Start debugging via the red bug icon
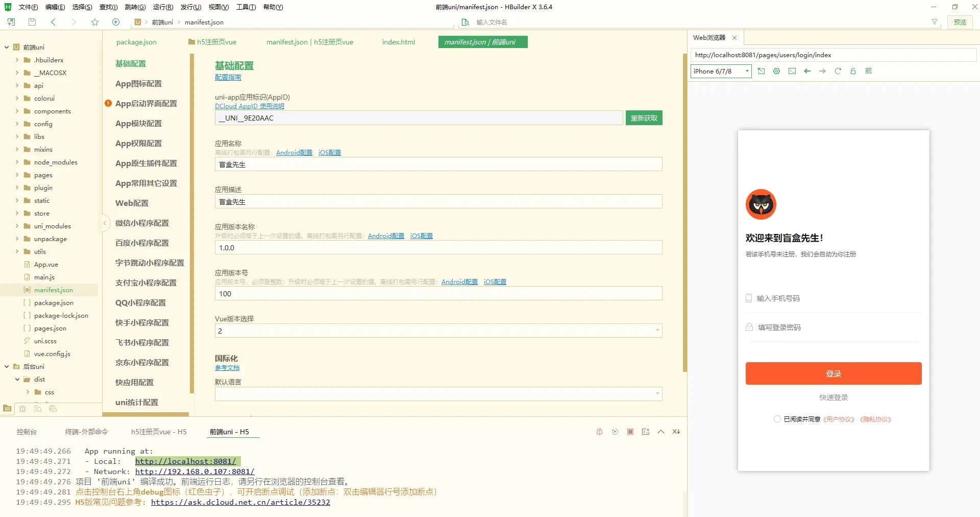This screenshot has height=517, width=980. click(x=599, y=432)
